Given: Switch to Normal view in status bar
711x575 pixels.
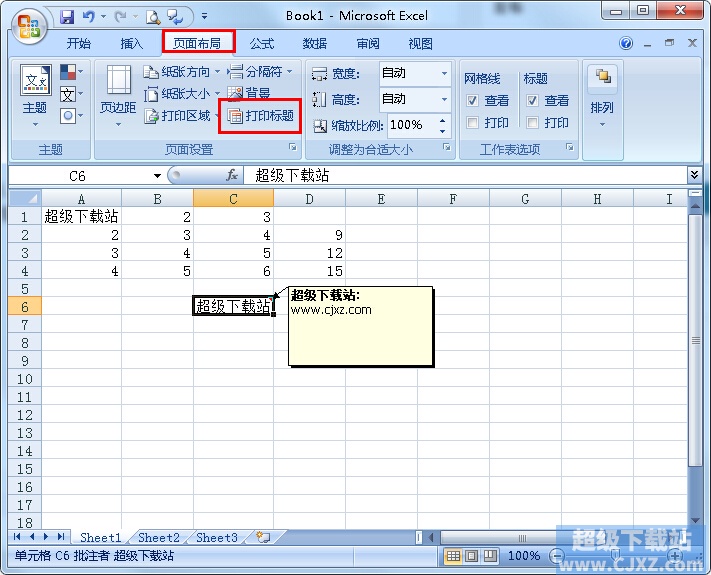Looking at the screenshot, I should 453,556.
